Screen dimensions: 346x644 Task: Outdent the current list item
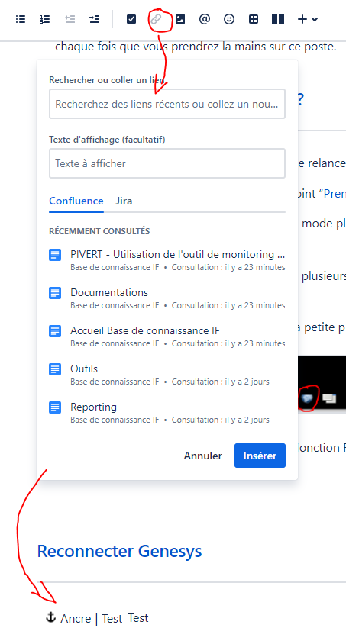pyautogui.click(x=70, y=19)
